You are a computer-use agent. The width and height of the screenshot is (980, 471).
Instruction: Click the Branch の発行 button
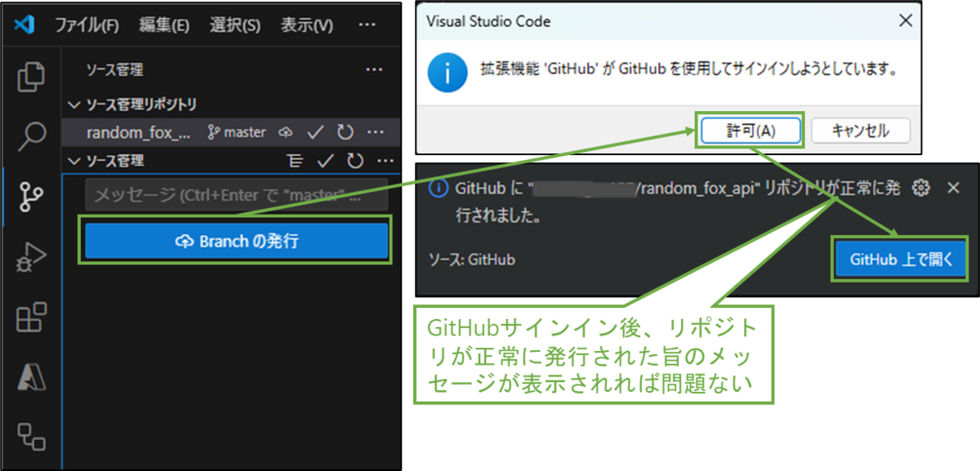point(236,241)
